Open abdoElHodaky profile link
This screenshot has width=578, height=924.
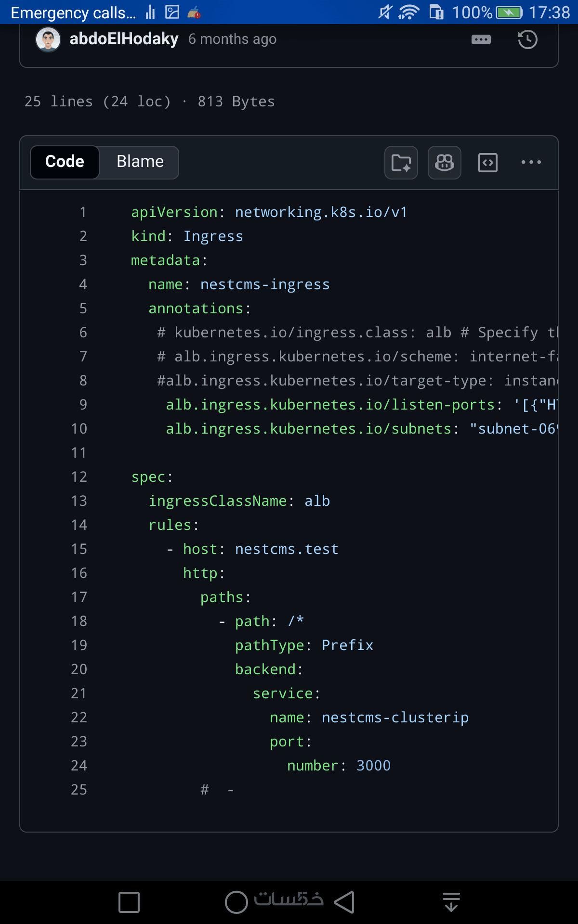point(124,39)
